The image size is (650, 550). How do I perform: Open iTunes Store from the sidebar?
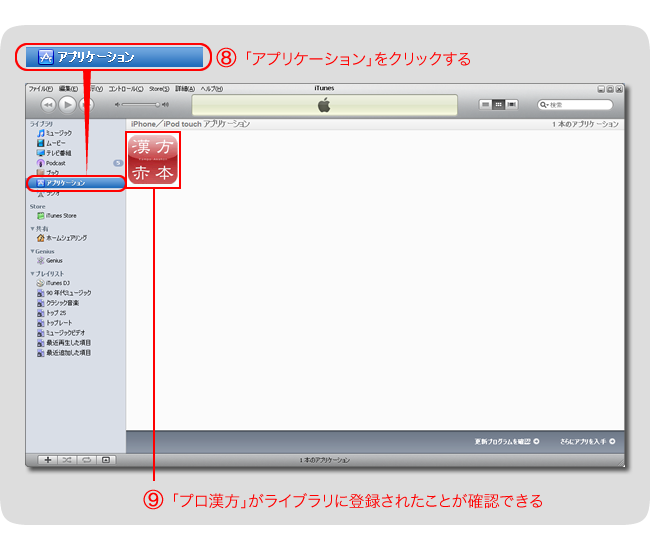[60, 215]
